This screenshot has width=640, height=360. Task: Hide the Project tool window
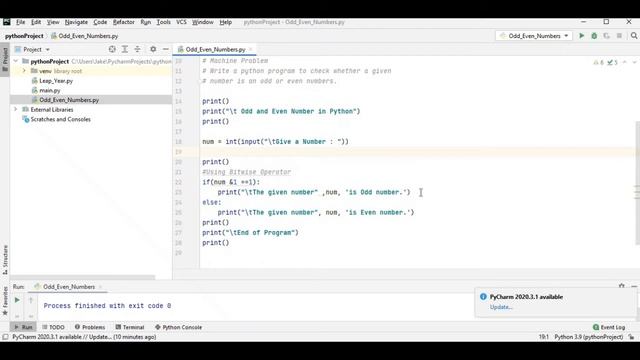pos(166,49)
